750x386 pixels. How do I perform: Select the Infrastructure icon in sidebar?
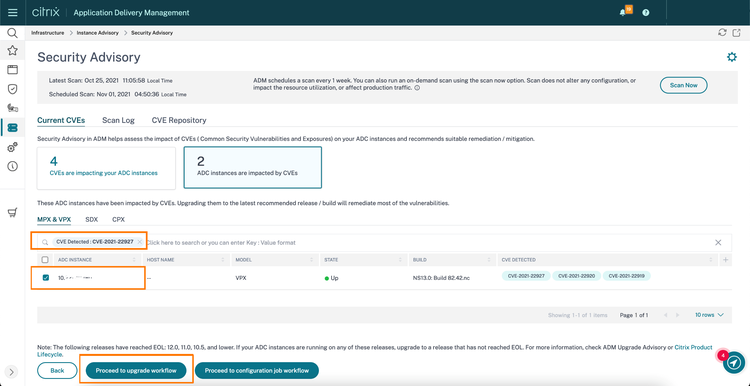coord(12,127)
